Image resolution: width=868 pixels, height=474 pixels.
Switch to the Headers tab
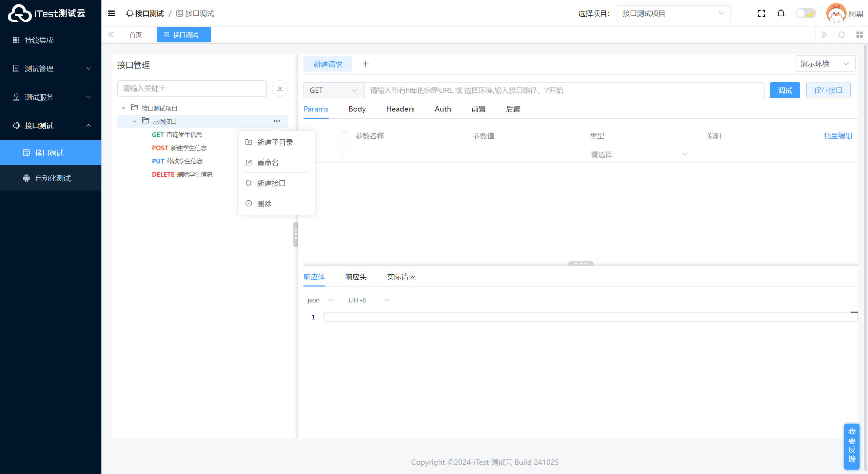point(400,109)
